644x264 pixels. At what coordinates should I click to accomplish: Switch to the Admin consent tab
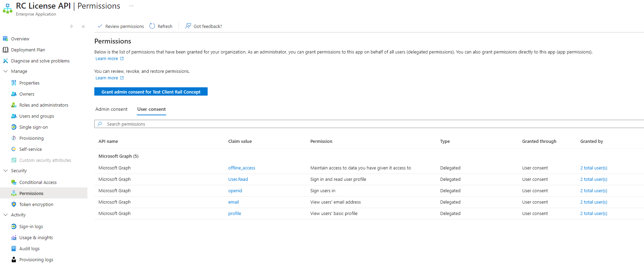(x=111, y=109)
